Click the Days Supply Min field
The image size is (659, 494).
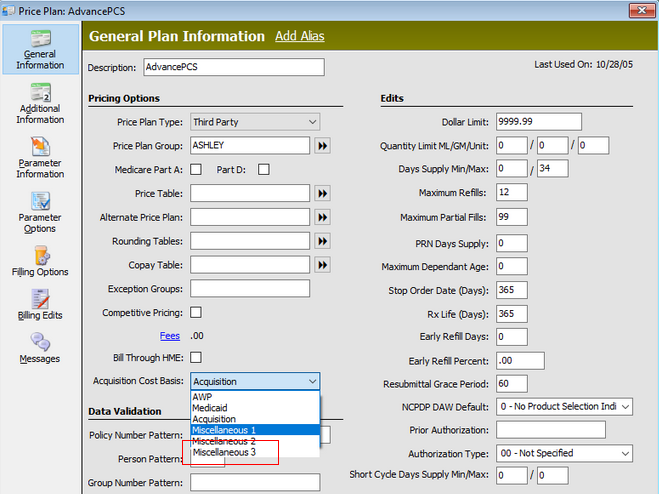click(x=511, y=169)
